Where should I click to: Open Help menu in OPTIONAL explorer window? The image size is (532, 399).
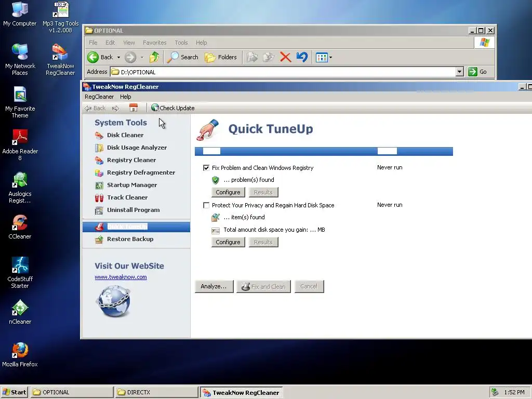(201, 43)
